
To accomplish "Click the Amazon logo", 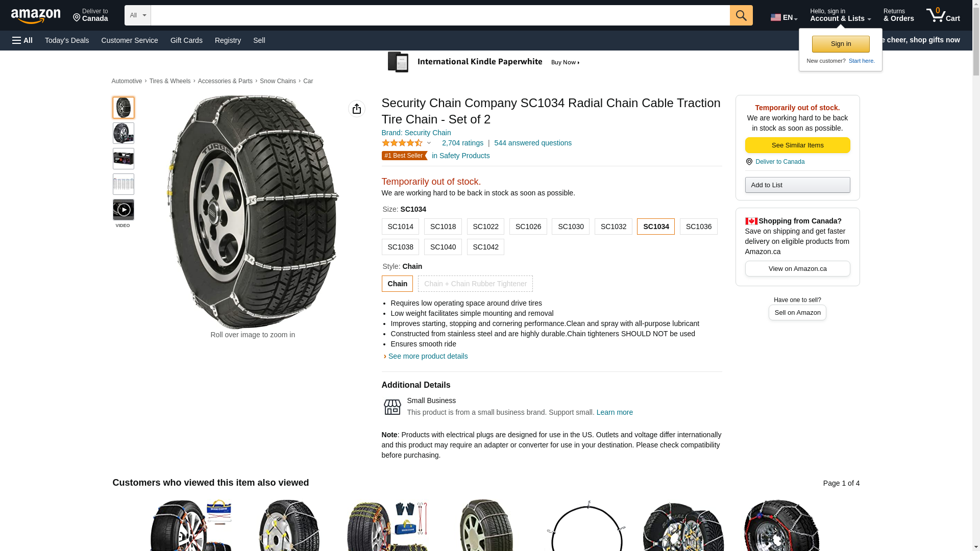I will click(x=36, y=16).
